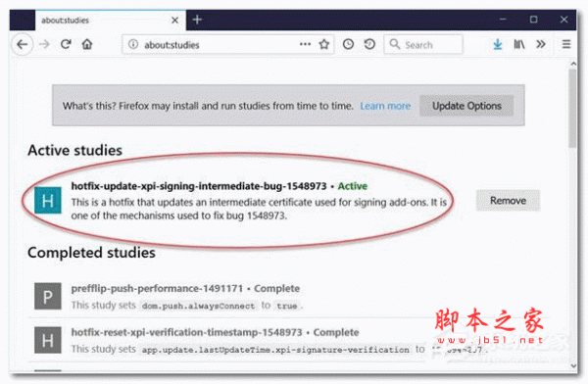Click the teal H icon of active hotfix
Image resolution: width=588 pixels, height=384 pixels.
tap(48, 201)
